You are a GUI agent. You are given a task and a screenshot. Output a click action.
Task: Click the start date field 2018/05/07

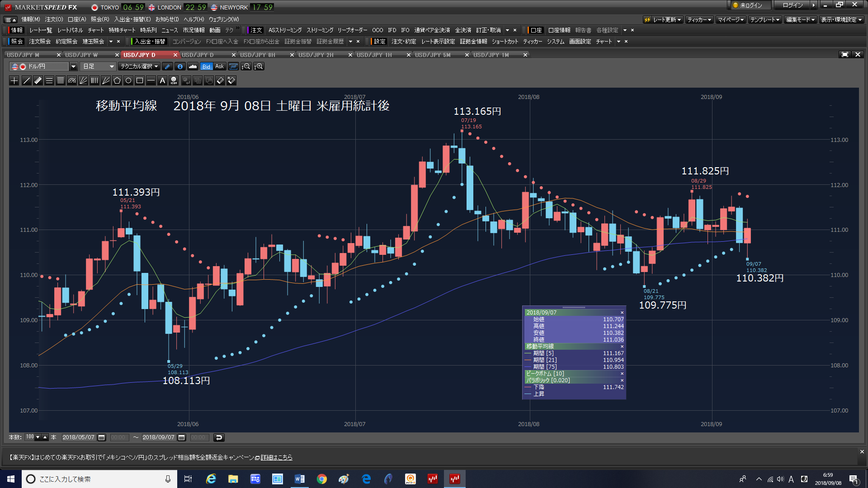click(79, 437)
